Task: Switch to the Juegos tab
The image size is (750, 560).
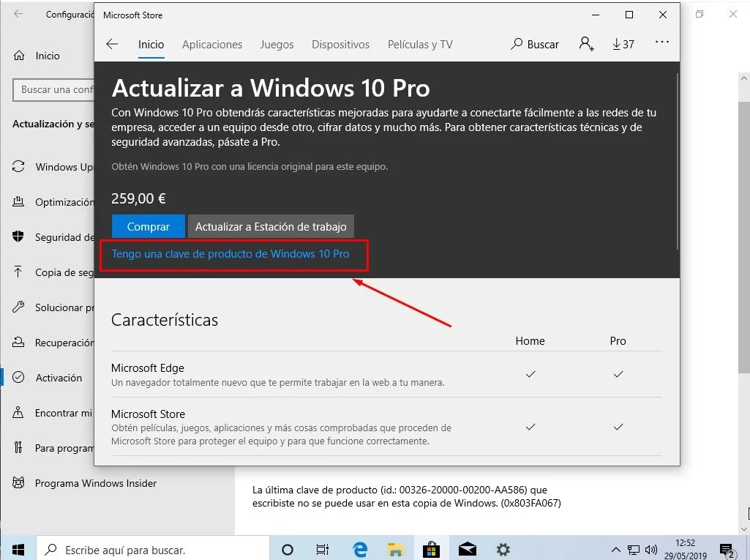Action: click(x=277, y=45)
